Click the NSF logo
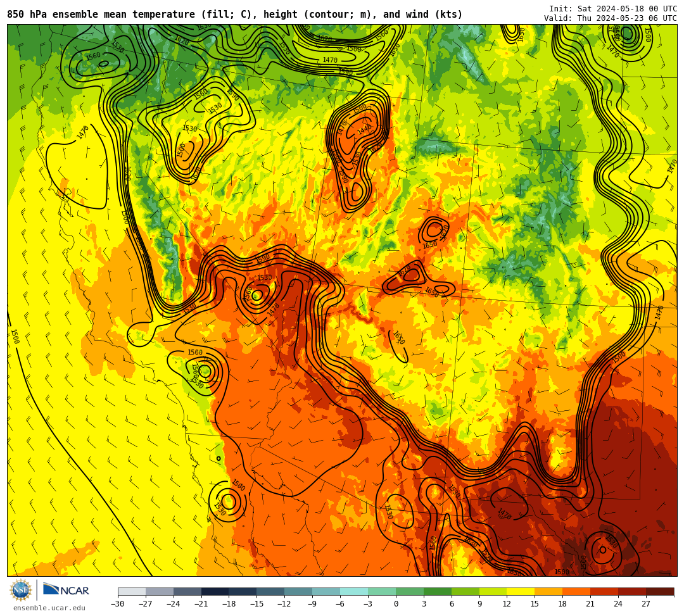 pyautogui.click(x=20, y=591)
